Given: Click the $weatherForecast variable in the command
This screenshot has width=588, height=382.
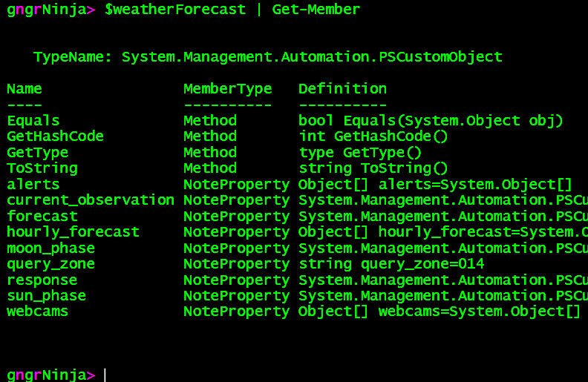Looking at the screenshot, I should tap(175, 10).
